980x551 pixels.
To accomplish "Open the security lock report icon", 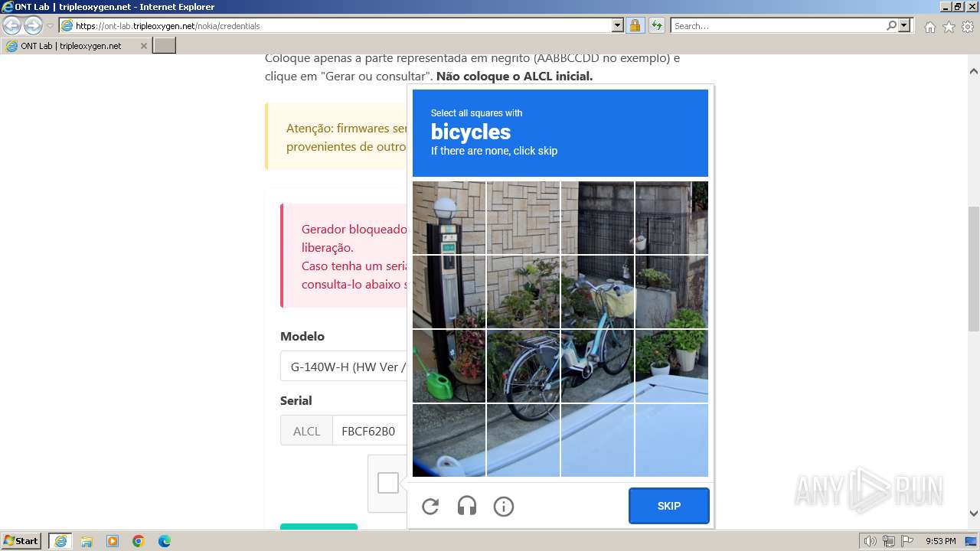I will (x=635, y=25).
